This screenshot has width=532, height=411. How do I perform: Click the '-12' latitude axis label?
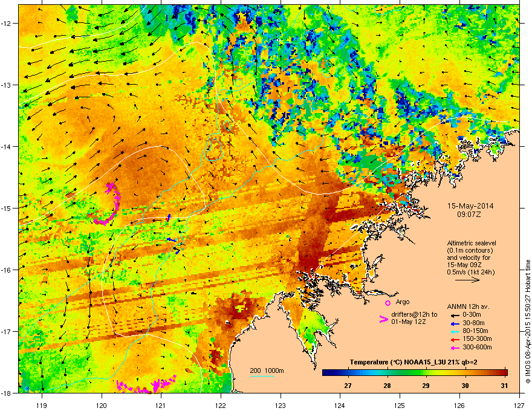coord(7,24)
